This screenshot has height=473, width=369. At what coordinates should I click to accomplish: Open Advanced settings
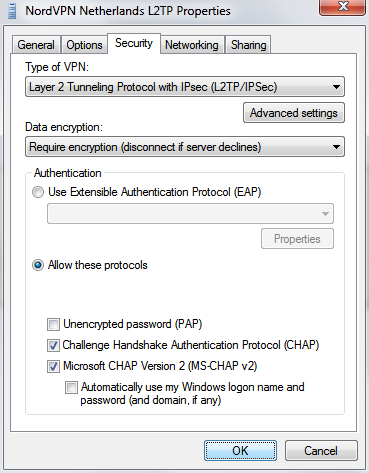pos(294,113)
